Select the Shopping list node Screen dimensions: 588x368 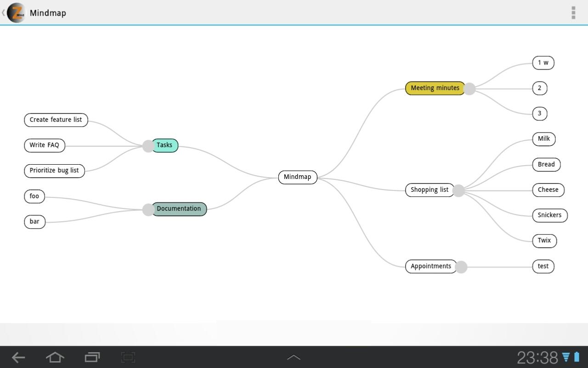[430, 190]
